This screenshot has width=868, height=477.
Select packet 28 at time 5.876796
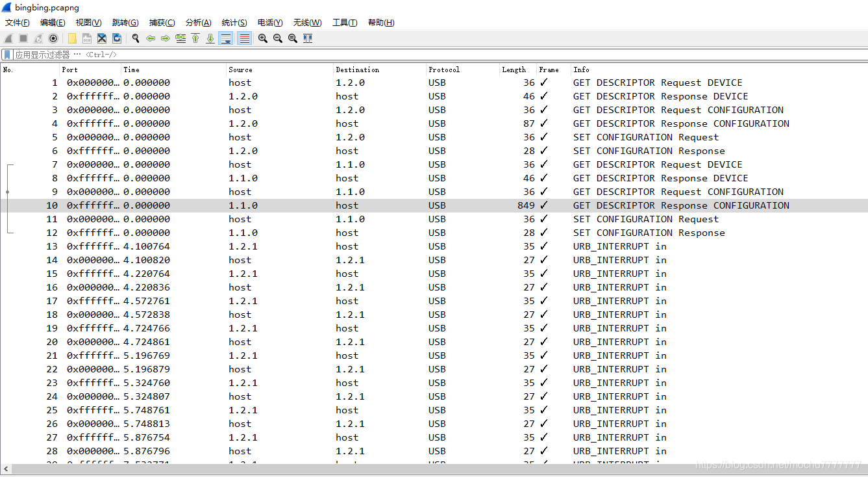point(434,451)
